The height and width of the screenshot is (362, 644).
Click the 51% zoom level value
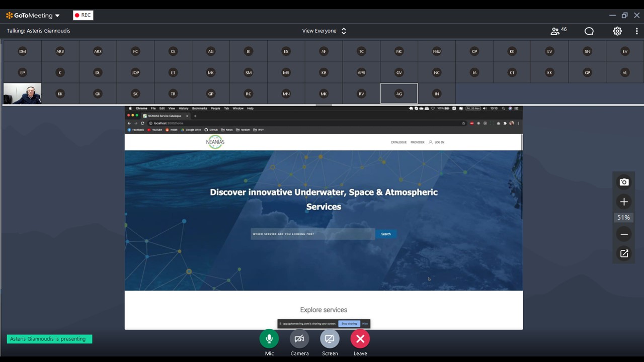[x=624, y=218]
